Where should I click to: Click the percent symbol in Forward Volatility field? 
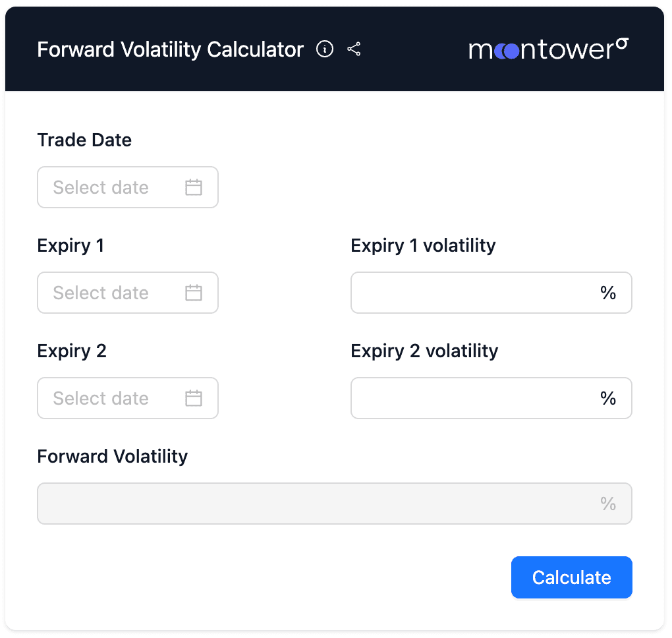pos(607,504)
